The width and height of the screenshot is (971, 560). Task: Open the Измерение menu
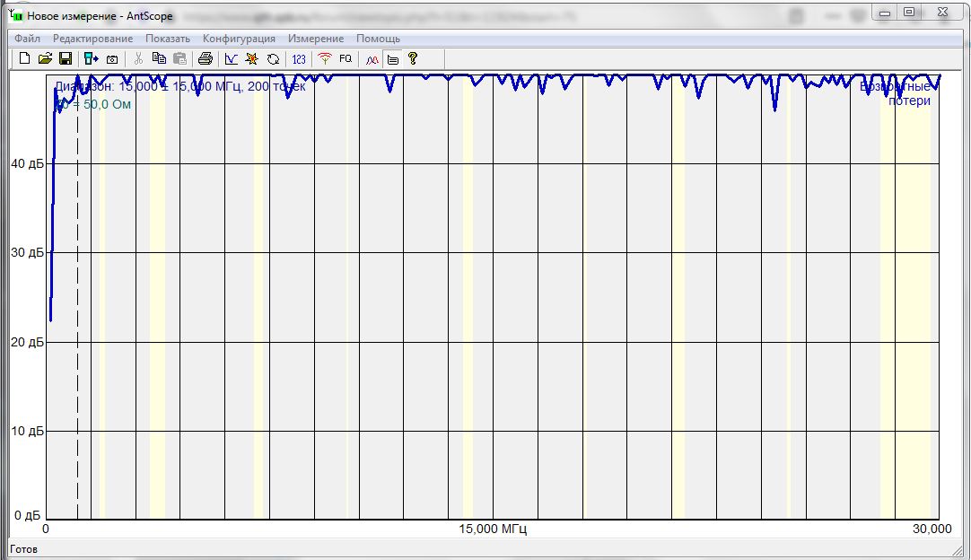[x=316, y=39]
